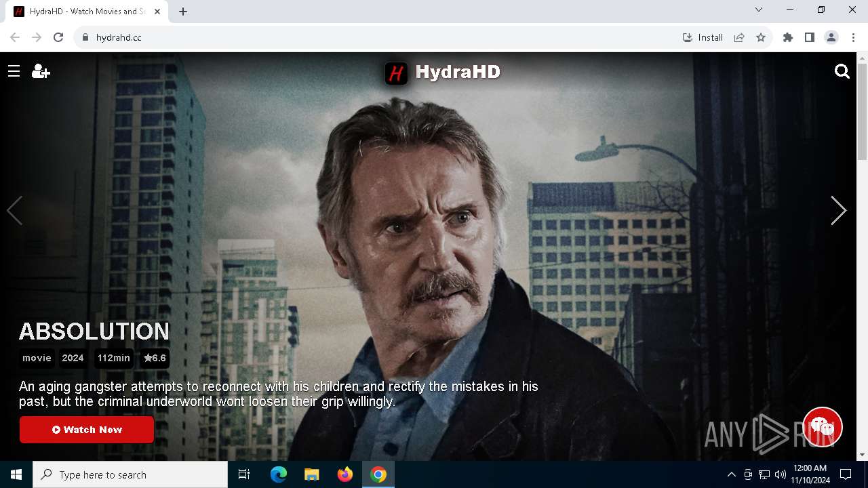Open a new browser tab
The height and width of the screenshot is (488, 868).
183,12
